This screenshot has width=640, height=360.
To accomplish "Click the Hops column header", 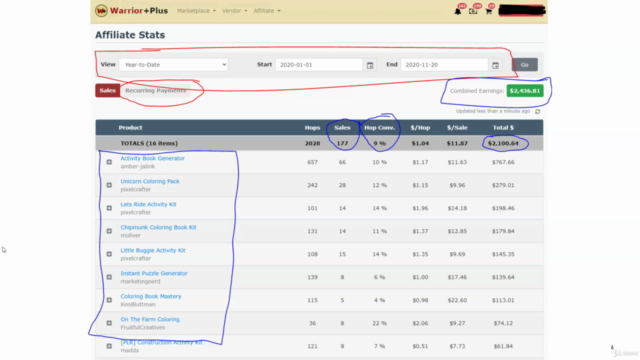I will pyautogui.click(x=312, y=127).
